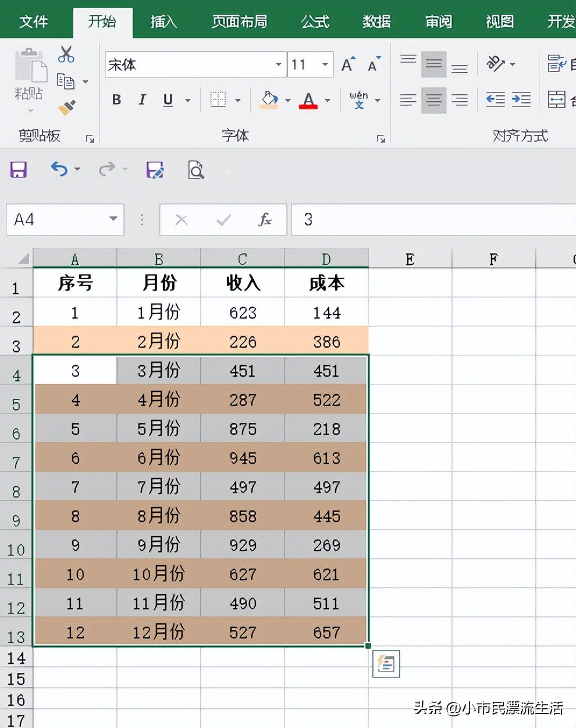Viewport: 576px width, 728px height.
Task: Select cell containing 12月份
Action: tap(159, 632)
